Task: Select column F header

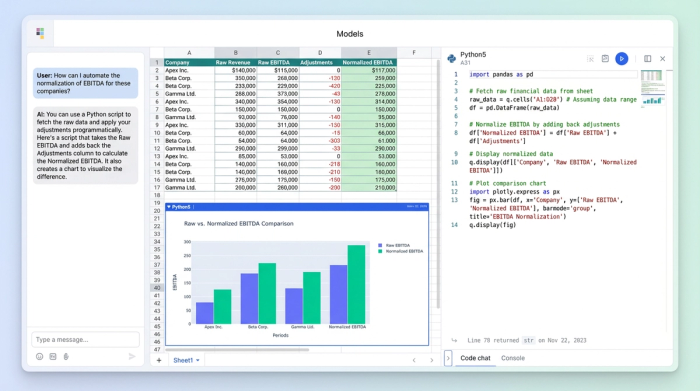Action: [414, 53]
